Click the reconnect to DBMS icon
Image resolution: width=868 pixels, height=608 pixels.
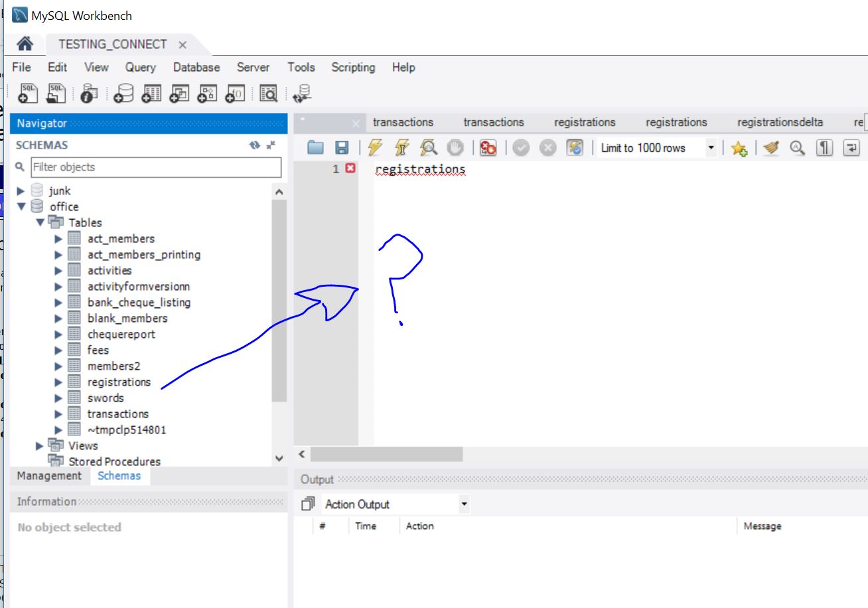303,93
